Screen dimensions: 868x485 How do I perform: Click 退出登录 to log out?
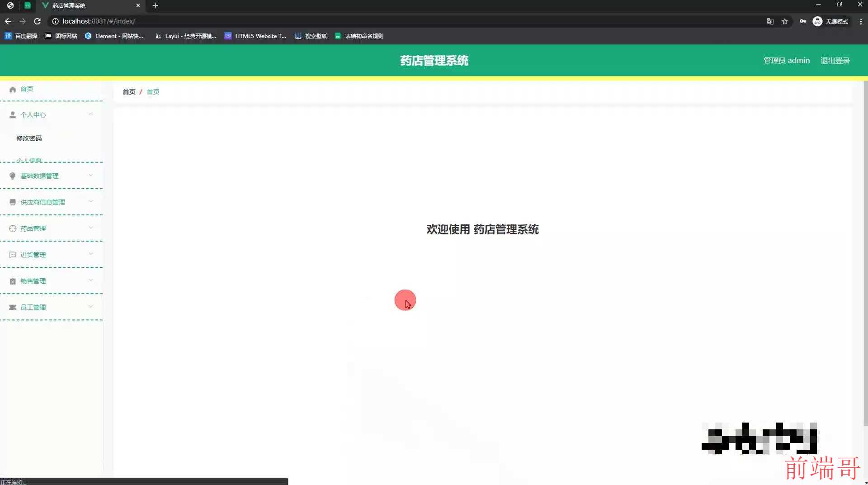(x=835, y=61)
